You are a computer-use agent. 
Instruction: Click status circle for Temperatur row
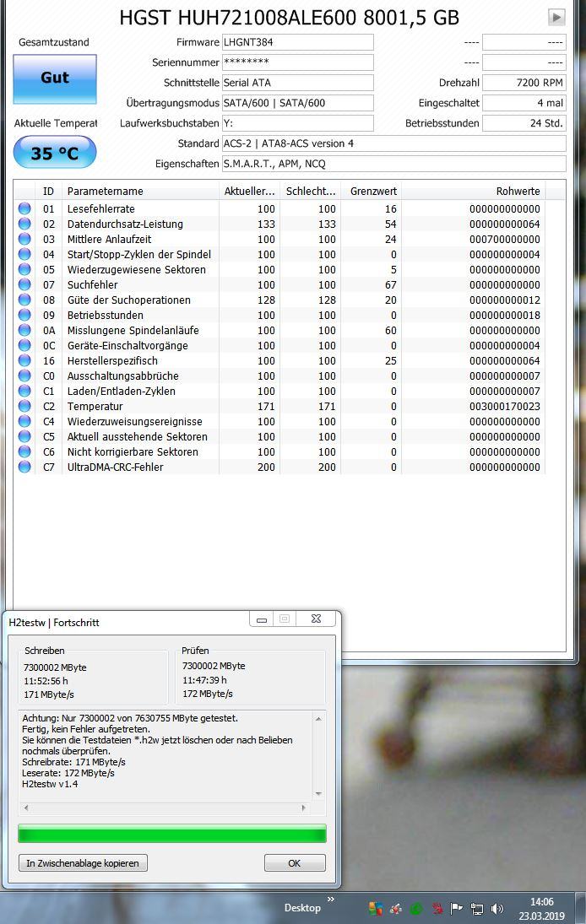pos(24,406)
